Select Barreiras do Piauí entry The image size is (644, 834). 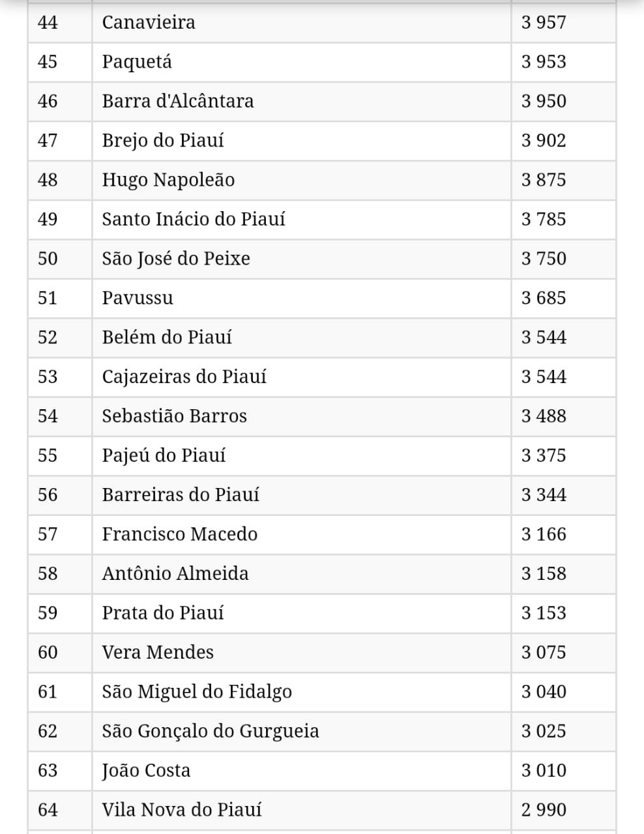pyautogui.click(x=181, y=495)
